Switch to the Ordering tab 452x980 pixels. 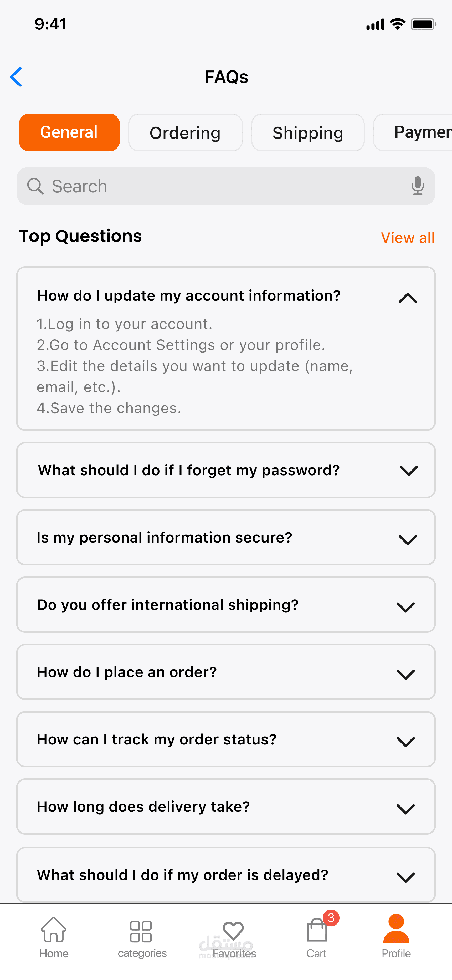click(x=185, y=133)
